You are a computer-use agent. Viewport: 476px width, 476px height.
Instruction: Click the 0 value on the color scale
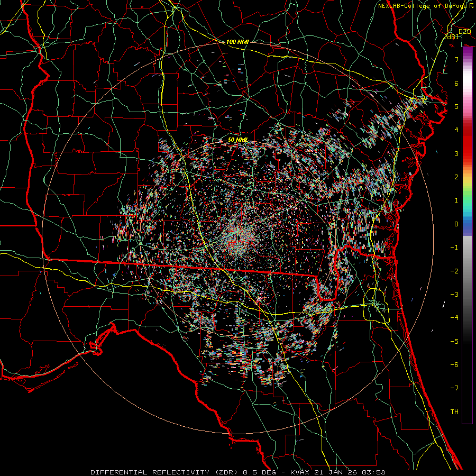click(456, 224)
